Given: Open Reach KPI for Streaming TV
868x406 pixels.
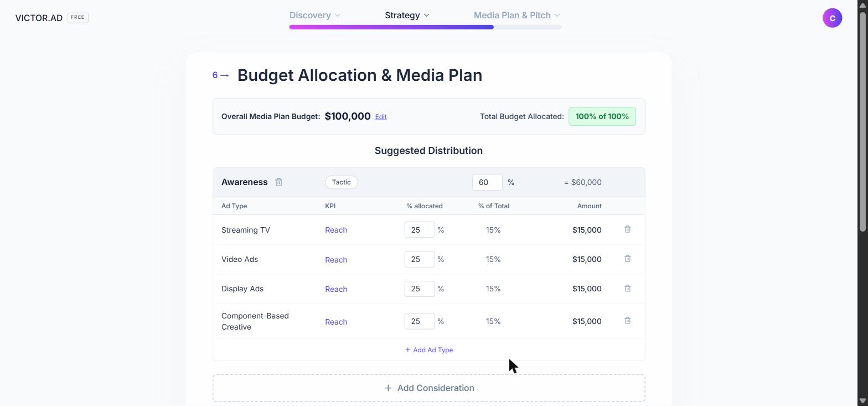Looking at the screenshot, I should pyautogui.click(x=336, y=230).
